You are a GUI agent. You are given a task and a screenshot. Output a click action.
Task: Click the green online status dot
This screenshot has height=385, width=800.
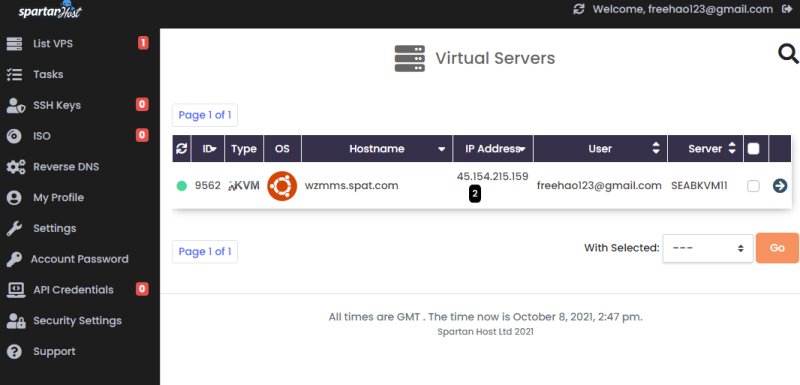181,186
